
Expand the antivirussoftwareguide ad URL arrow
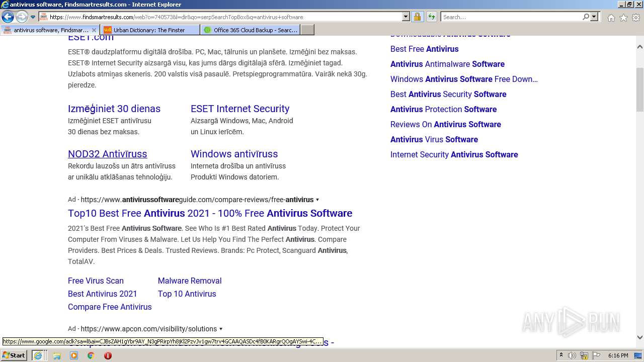tap(317, 200)
